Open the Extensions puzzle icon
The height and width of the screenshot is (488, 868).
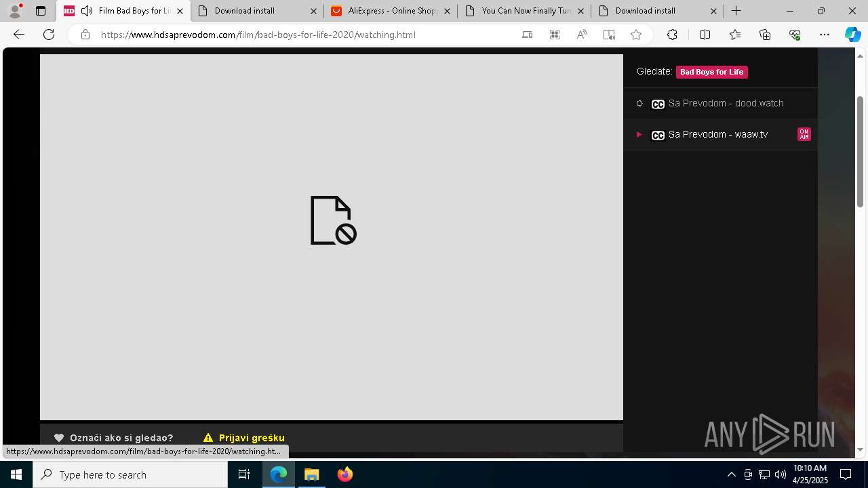pyautogui.click(x=672, y=35)
